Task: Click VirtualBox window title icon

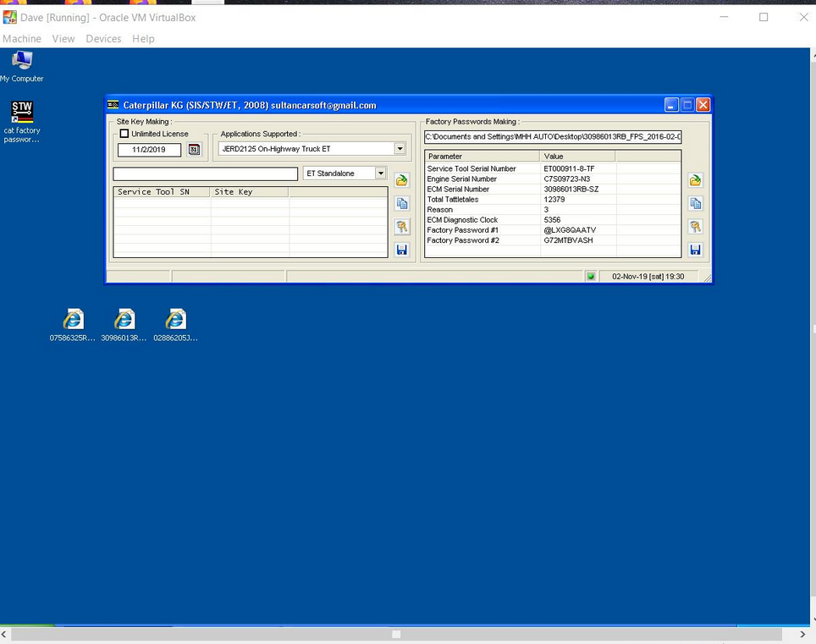Action: pos(9,17)
